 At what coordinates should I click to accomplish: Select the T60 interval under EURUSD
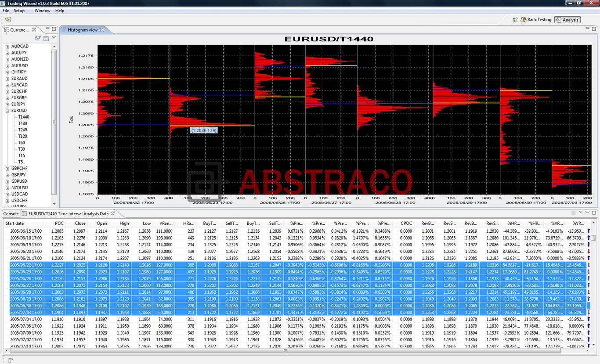pos(21,142)
